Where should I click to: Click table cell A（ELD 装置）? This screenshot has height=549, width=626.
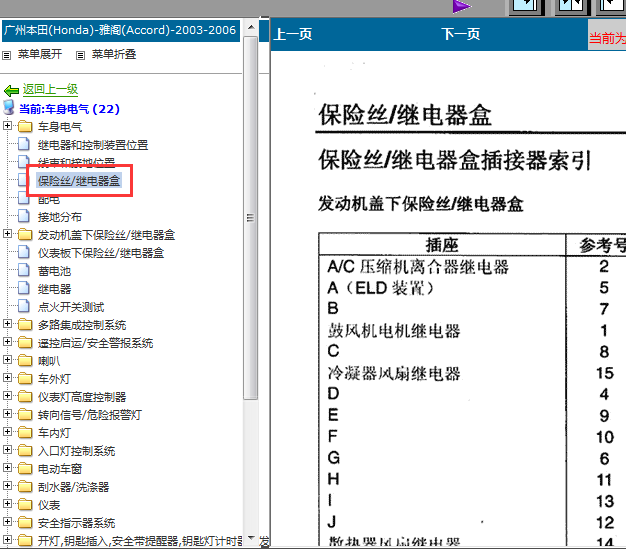pos(380,288)
